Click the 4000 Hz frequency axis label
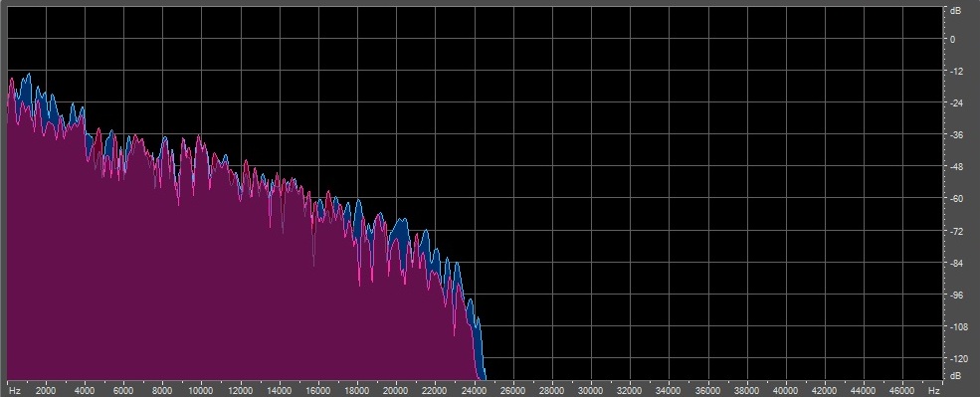 [85, 391]
